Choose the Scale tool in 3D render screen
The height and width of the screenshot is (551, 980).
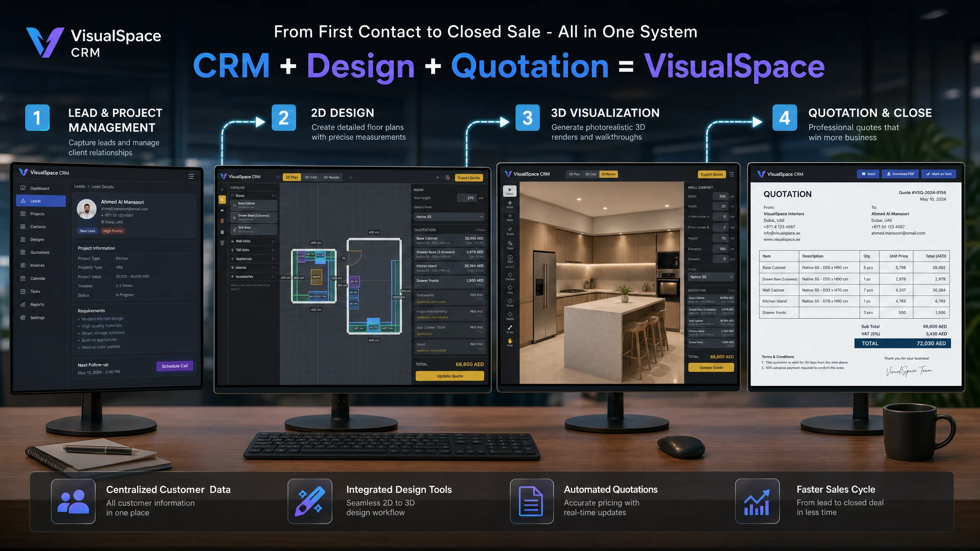[510, 231]
